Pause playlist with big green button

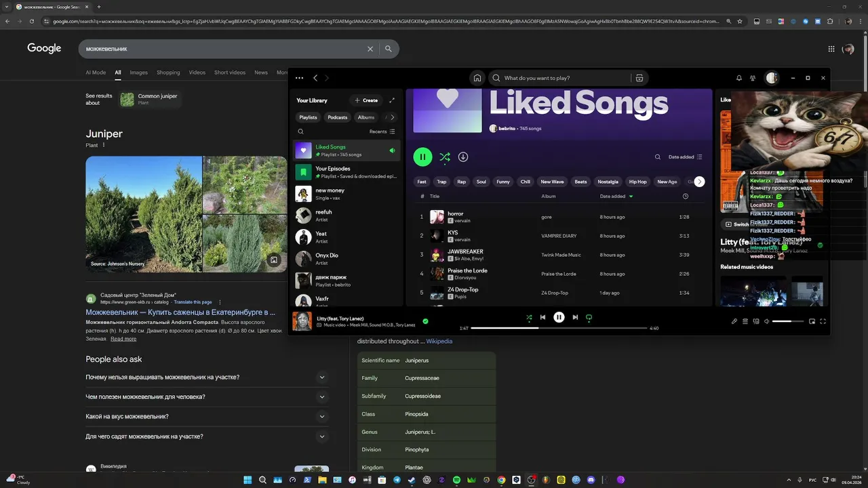422,157
